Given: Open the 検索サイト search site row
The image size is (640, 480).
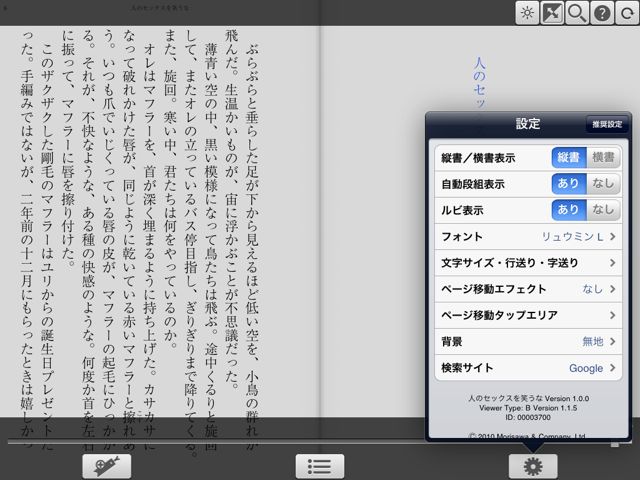Looking at the screenshot, I should [528, 368].
